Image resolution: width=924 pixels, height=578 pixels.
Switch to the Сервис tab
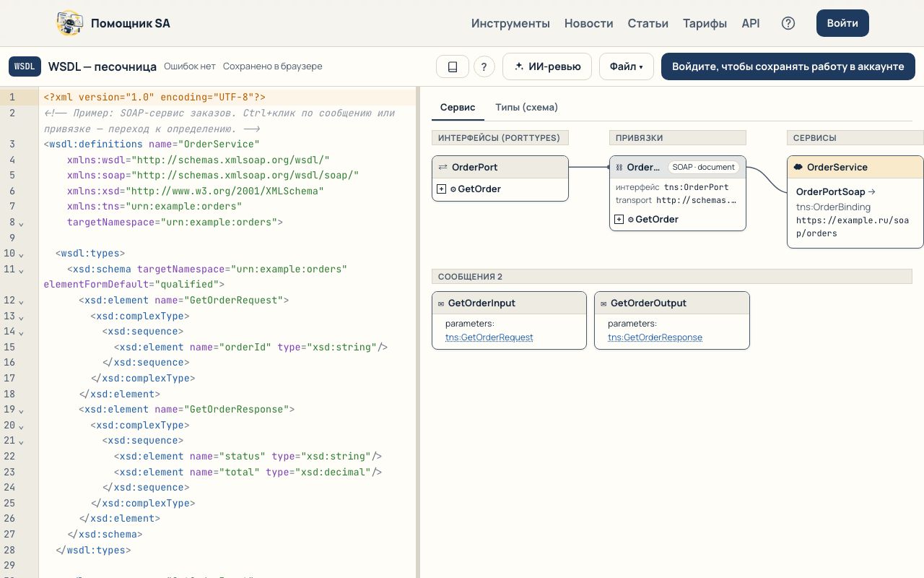coord(458,107)
